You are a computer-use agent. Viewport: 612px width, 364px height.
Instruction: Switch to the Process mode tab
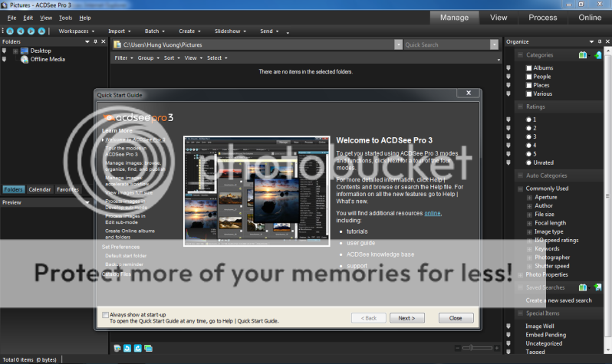542,18
